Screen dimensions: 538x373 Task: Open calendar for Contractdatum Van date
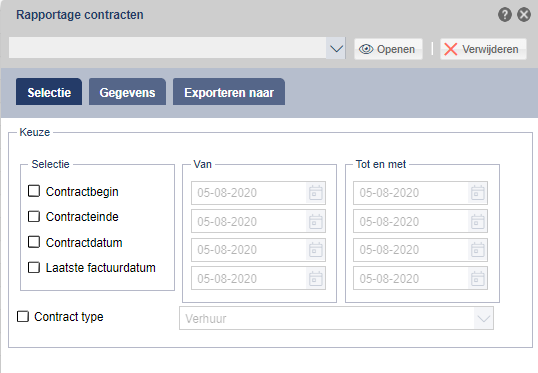(315, 250)
